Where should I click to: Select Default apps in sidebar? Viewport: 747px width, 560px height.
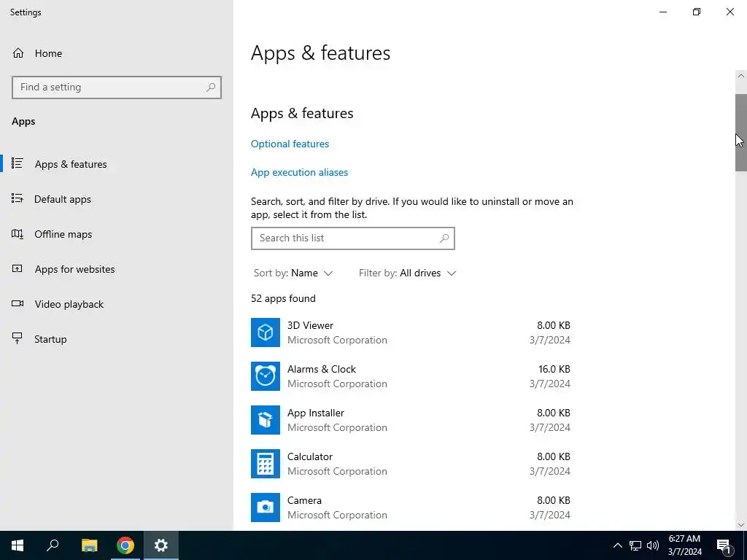[117, 199]
